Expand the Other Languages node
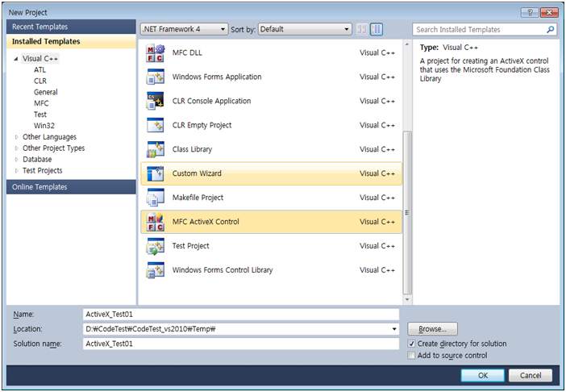 click(16, 137)
